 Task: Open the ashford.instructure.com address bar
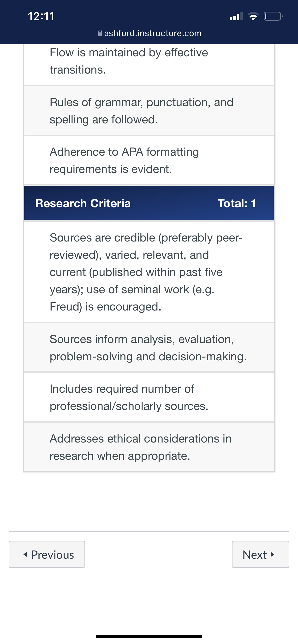[149, 33]
